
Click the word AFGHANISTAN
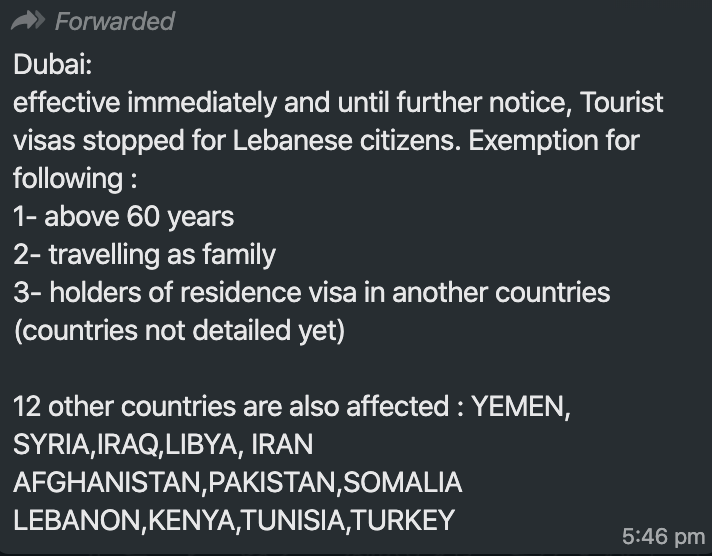click(x=107, y=482)
